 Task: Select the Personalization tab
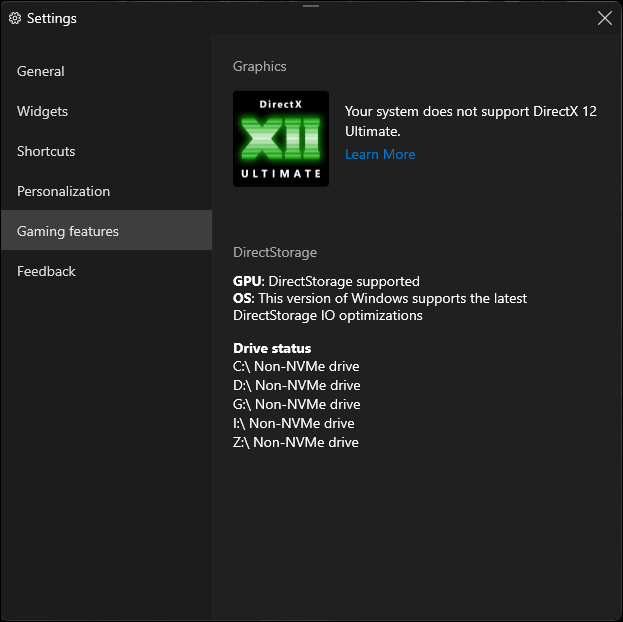point(63,191)
